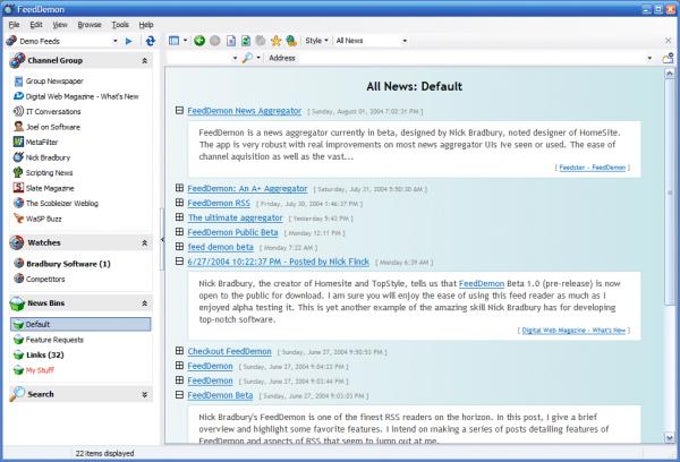Click the scroll down arrow of news pane
The image size is (680, 462).
[x=669, y=438]
